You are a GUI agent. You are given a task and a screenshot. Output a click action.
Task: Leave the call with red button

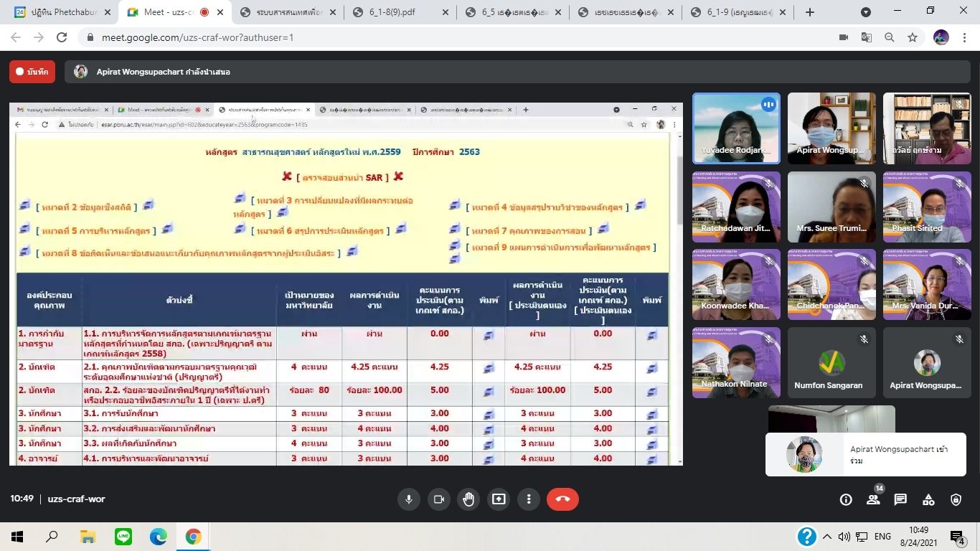pos(562,499)
